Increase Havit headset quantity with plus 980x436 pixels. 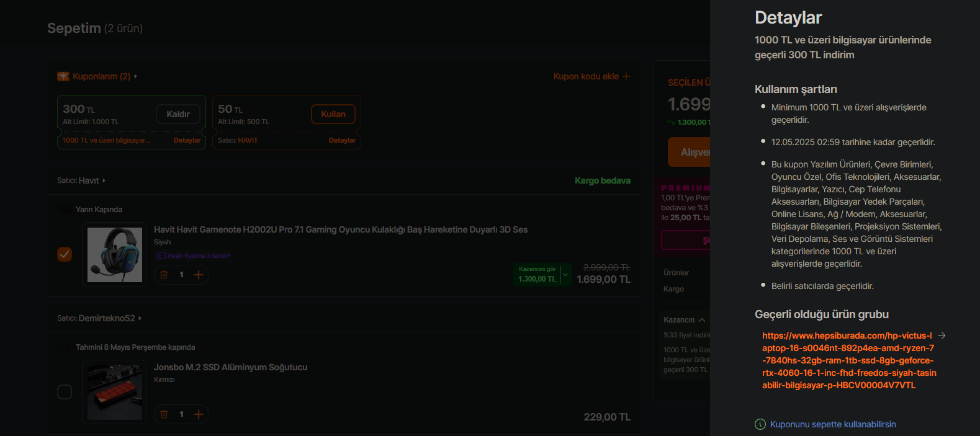(x=199, y=275)
